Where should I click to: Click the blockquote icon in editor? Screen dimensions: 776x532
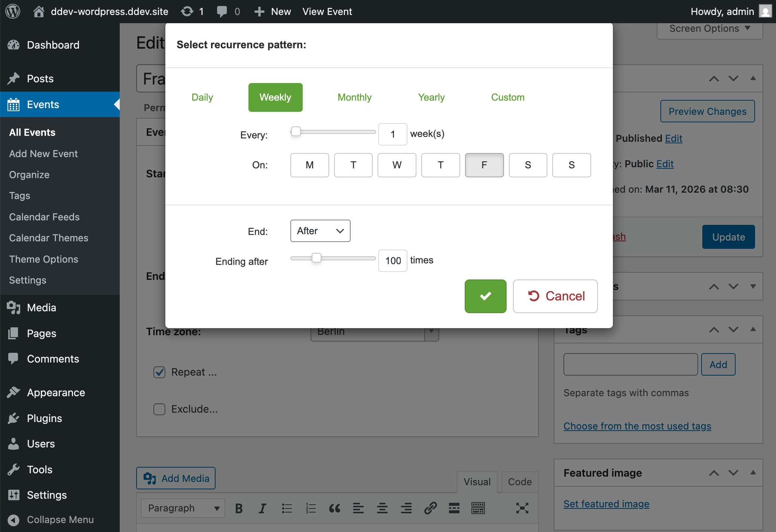click(x=334, y=508)
